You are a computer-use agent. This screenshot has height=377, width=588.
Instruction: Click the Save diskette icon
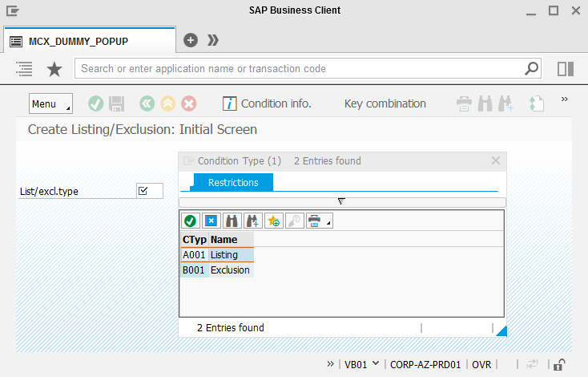117,103
